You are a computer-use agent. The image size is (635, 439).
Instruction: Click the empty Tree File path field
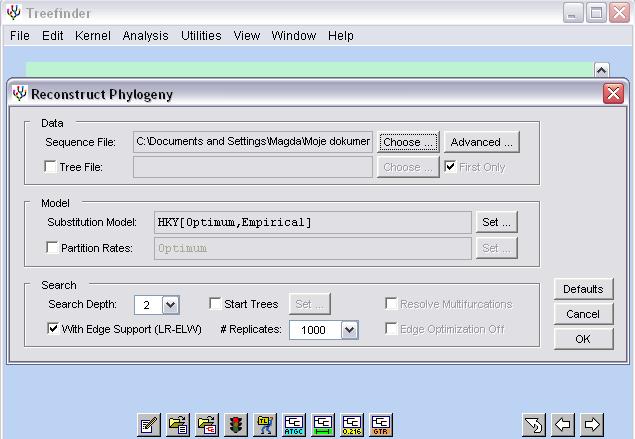point(253,167)
